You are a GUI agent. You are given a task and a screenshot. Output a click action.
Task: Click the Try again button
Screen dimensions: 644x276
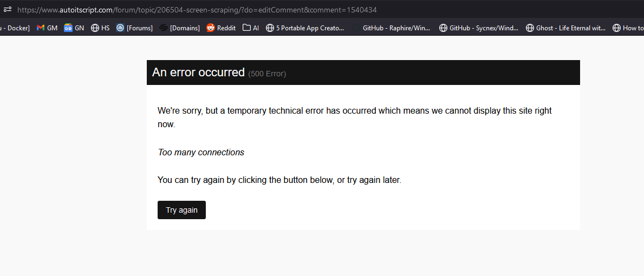click(x=181, y=210)
